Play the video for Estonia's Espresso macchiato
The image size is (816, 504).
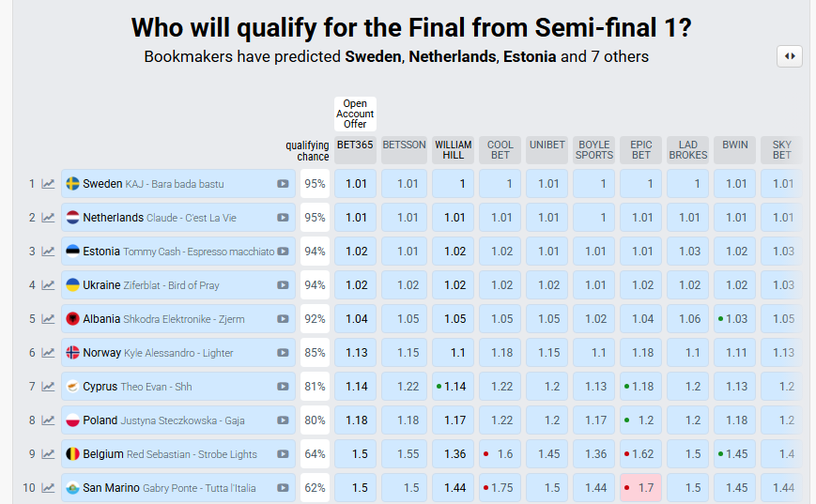click(x=283, y=252)
